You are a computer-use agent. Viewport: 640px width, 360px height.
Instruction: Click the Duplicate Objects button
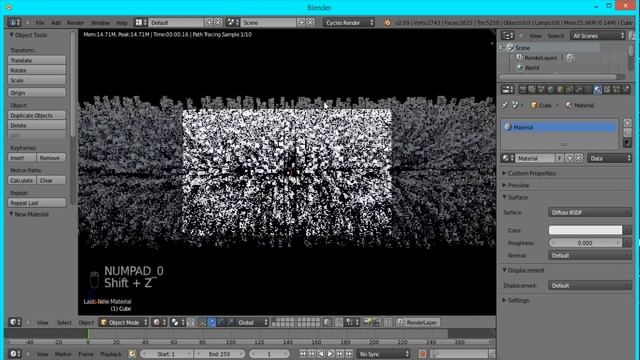point(37,115)
